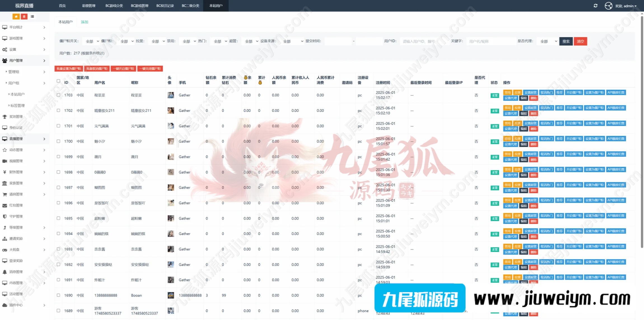The height and width of the screenshot is (320, 644).
Task: Click the orange home icon in sidebar
Action: [x=16, y=17]
